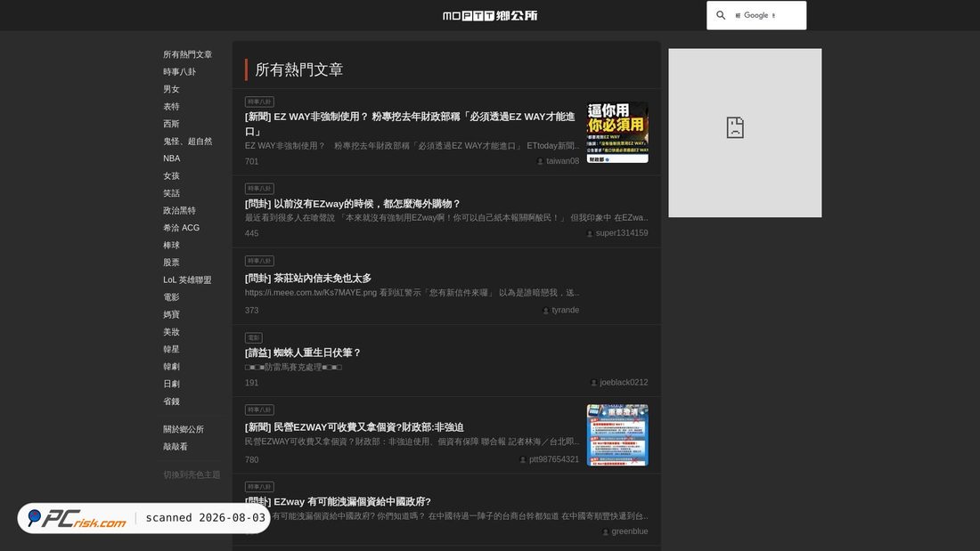Open the 鬼怪、超自然 board in the sidebar
Screen dimensions: 980x551
[x=187, y=142]
